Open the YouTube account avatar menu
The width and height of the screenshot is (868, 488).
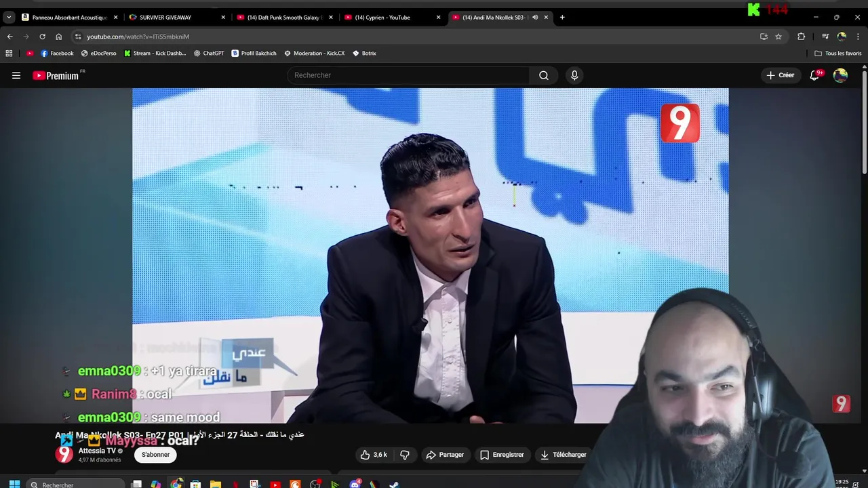[840, 75]
